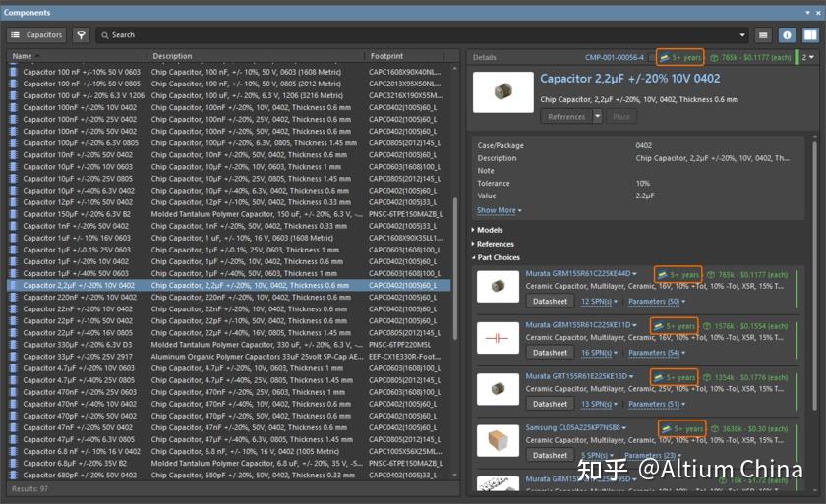826x504 pixels.
Task: Click supply chain icon next to 765k in header
Action: tap(714, 57)
